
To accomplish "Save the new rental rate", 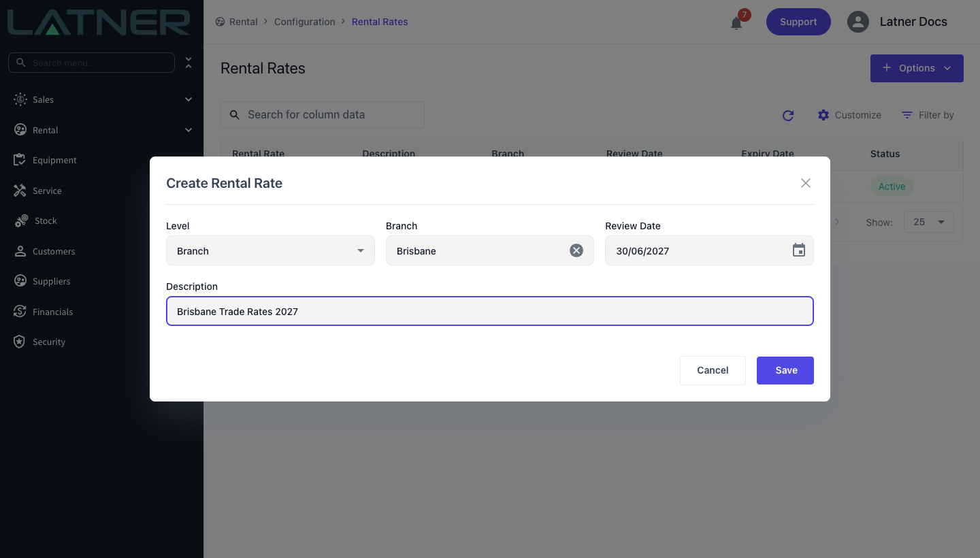I will point(785,370).
